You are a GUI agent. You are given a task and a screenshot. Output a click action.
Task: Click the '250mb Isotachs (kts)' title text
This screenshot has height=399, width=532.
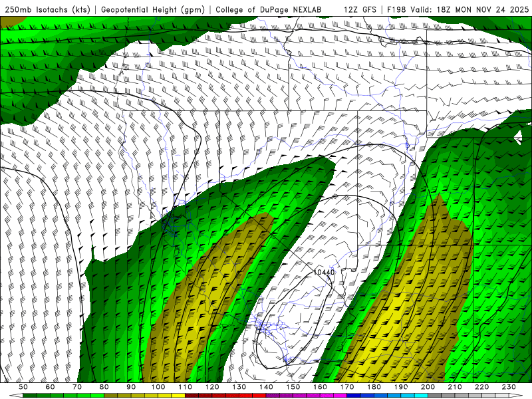point(47,9)
